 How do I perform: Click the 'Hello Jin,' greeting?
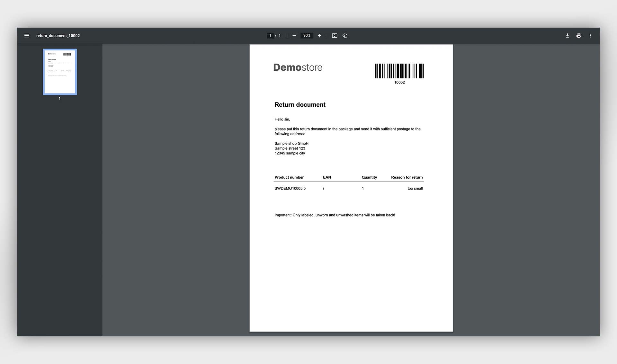click(282, 119)
